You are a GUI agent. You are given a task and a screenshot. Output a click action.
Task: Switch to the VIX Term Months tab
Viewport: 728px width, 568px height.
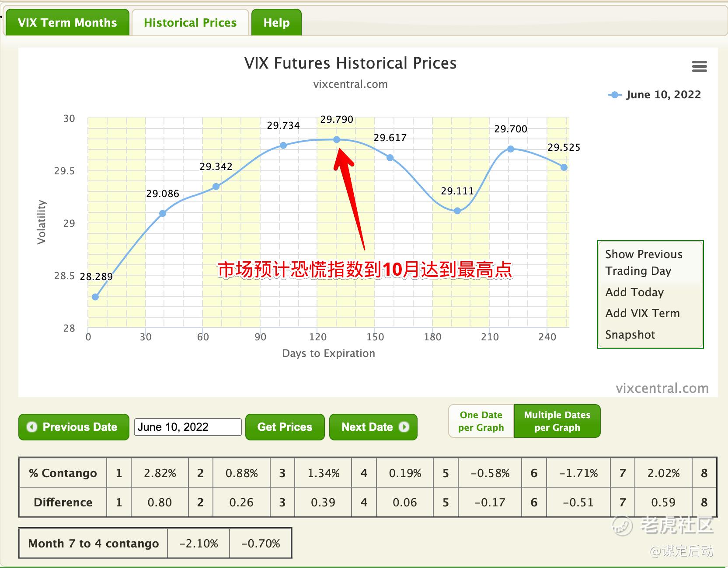tap(67, 22)
